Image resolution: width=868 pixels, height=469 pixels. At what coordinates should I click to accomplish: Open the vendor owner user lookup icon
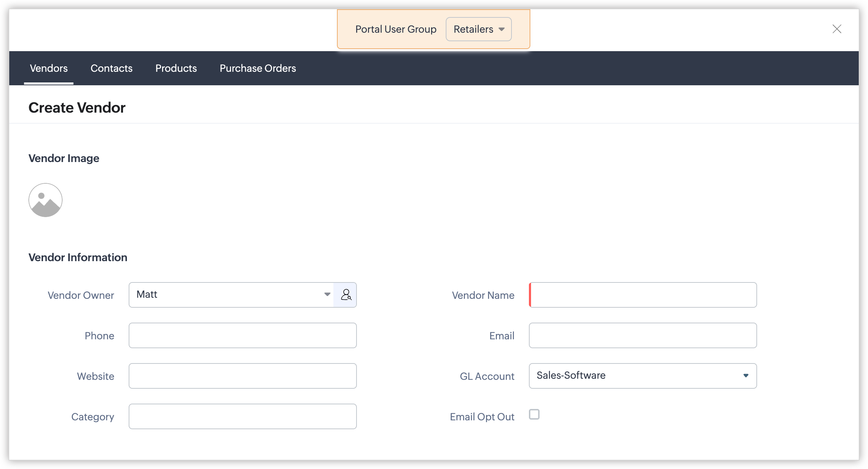(x=345, y=295)
